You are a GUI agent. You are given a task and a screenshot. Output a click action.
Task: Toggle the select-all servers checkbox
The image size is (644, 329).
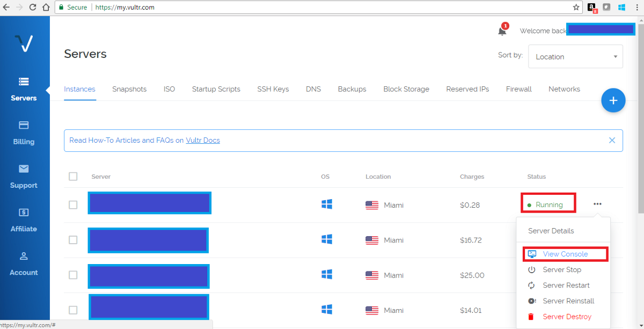coord(73,176)
